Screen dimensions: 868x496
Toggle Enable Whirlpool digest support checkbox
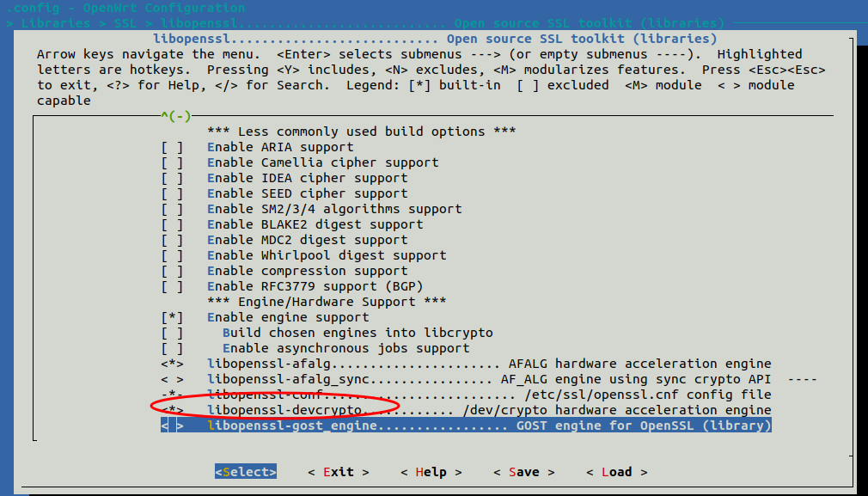172,256
